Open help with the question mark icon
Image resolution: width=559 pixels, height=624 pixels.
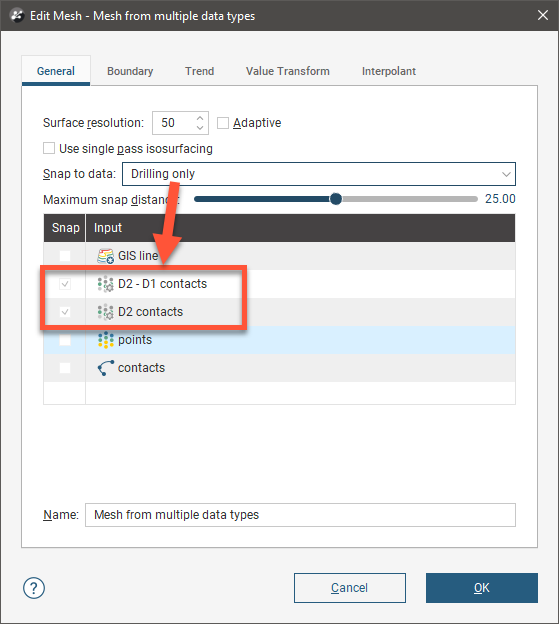34,588
